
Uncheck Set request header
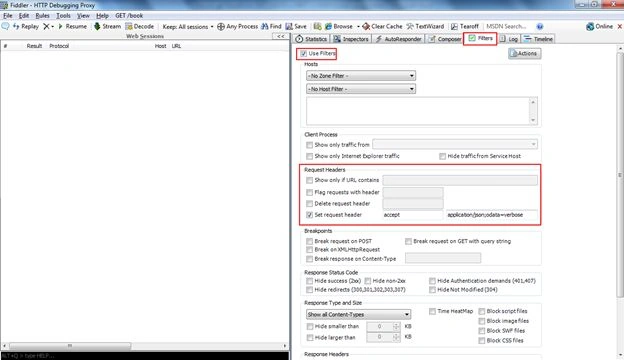(309, 215)
